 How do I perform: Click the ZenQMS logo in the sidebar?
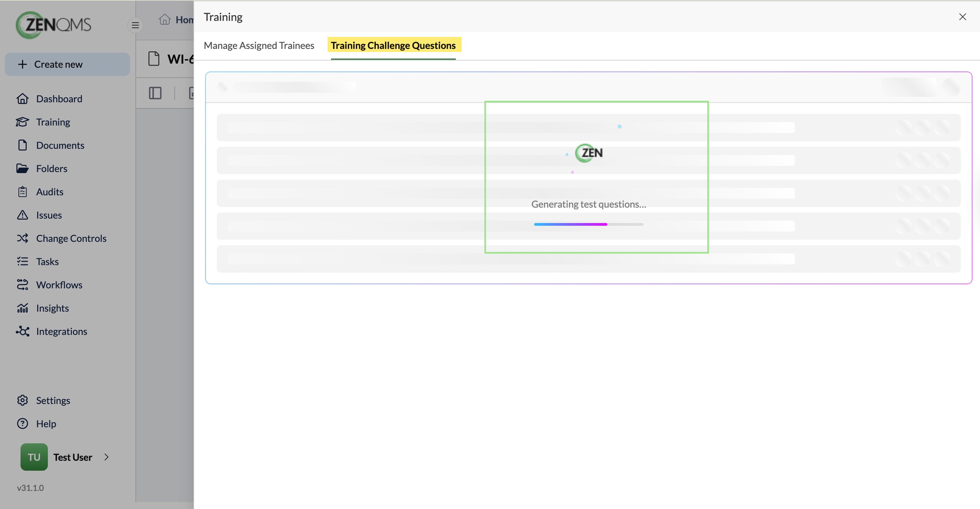pyautogui.click(x=53, y=25)
